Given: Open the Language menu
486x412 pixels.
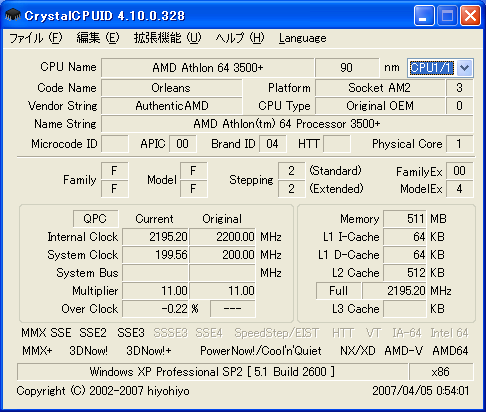Looking at the screenshot, I should [x=303, y=38].
